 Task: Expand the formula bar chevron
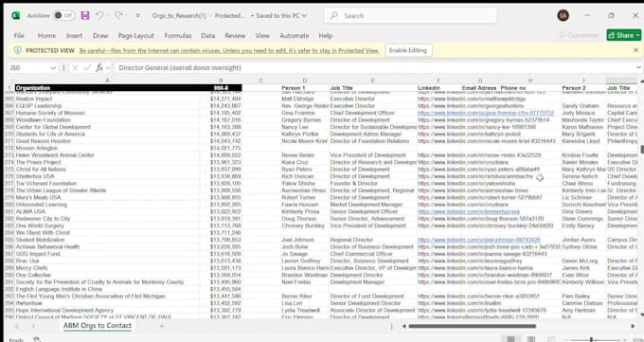[638, 67]
